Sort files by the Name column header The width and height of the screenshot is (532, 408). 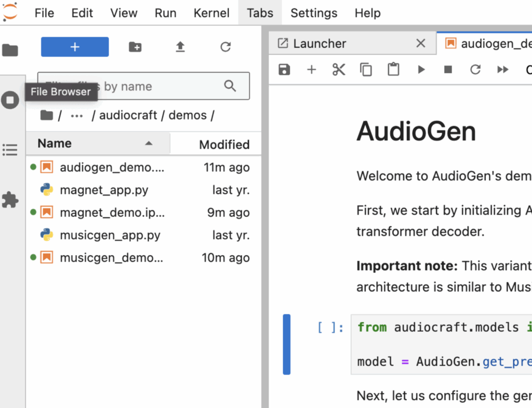(55, 143)
